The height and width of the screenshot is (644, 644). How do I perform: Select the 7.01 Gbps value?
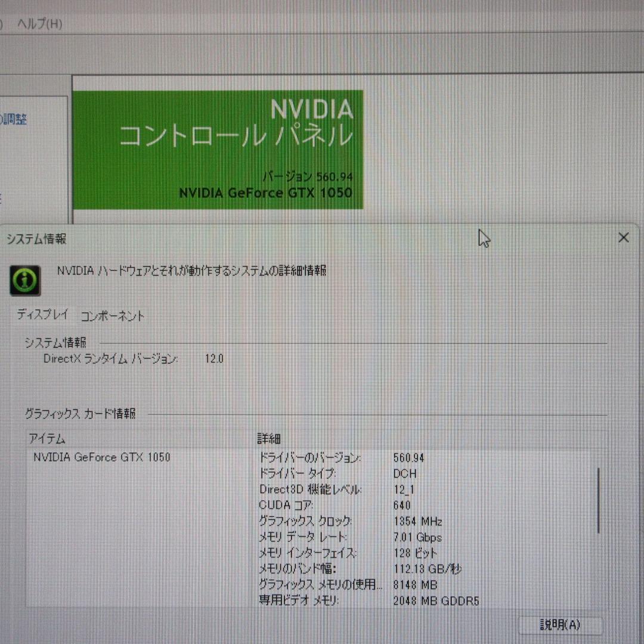(417, 537)
